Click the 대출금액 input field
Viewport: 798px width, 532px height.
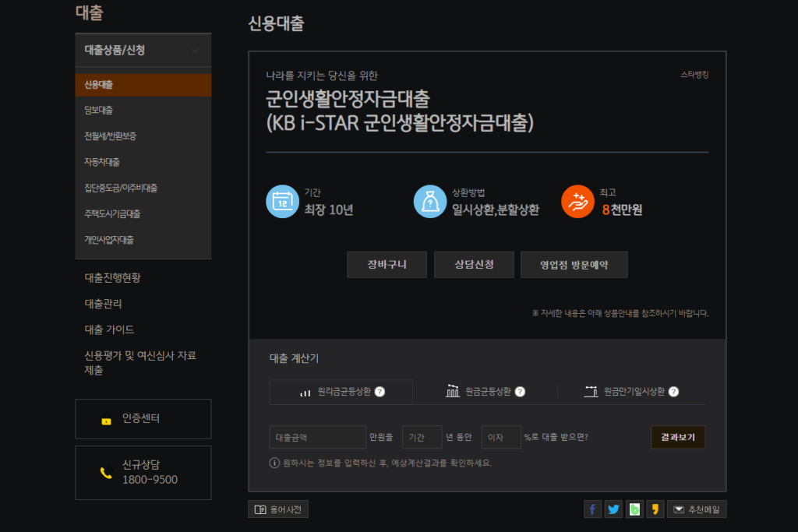317,437
